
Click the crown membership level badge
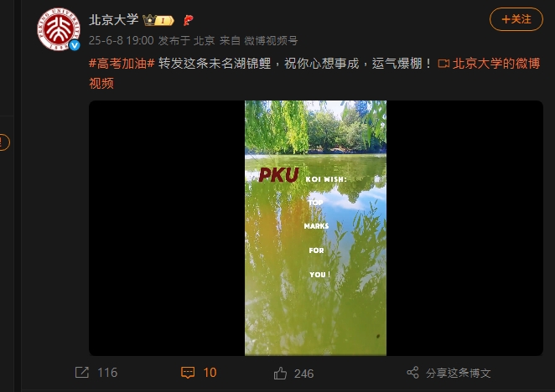point(158,20)
